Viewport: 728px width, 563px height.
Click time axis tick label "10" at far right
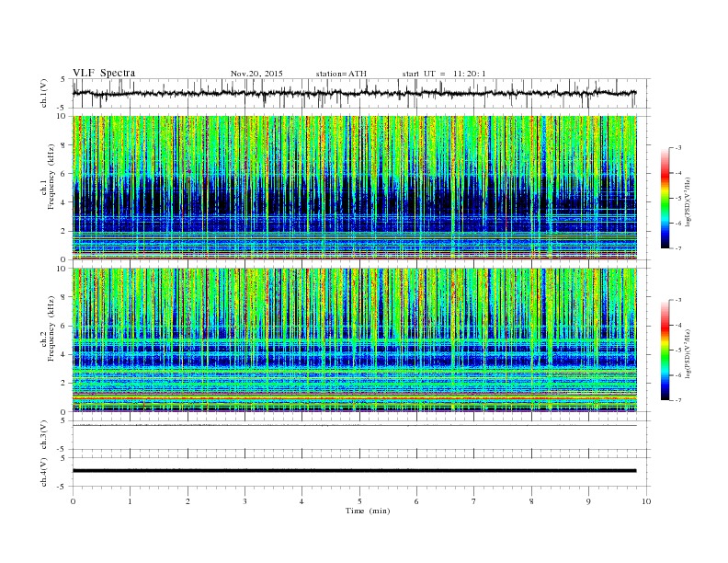646,501
